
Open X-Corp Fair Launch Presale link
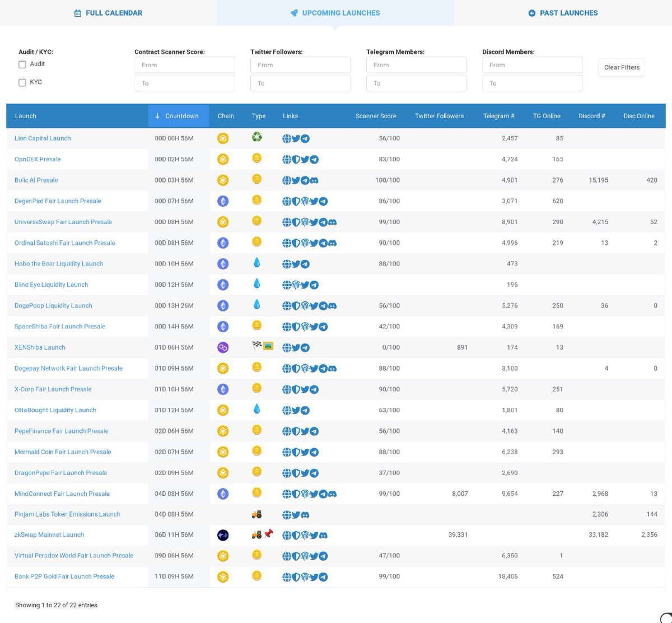[x=53, y=389]
